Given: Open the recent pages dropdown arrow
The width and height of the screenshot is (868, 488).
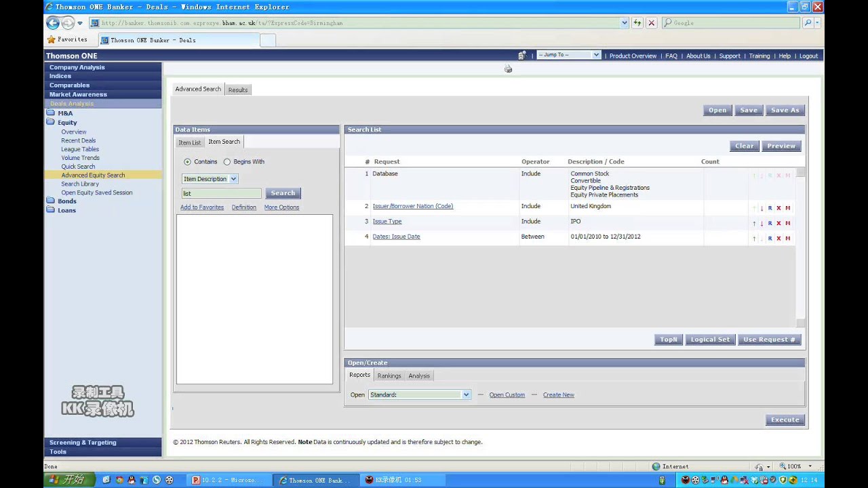Looking at the screenshot, I should [80, 23].
